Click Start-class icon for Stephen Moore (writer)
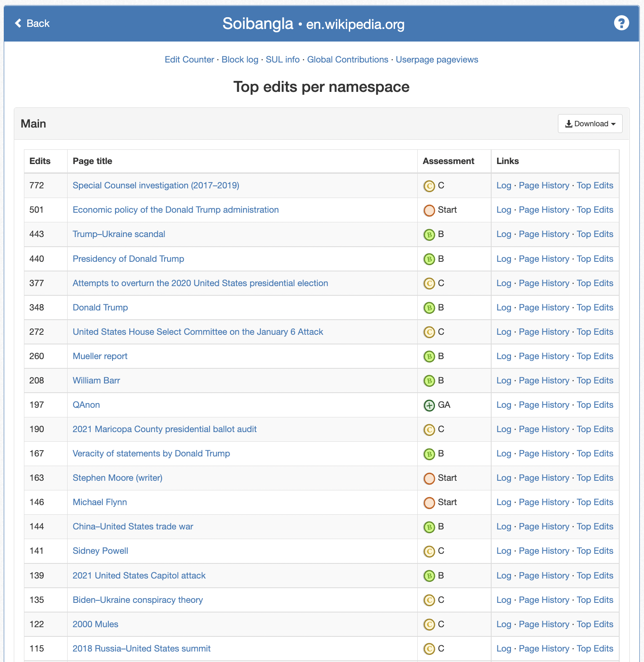Image resolution: width=644 pixels, height=662 pixels. tap(429, 478)
